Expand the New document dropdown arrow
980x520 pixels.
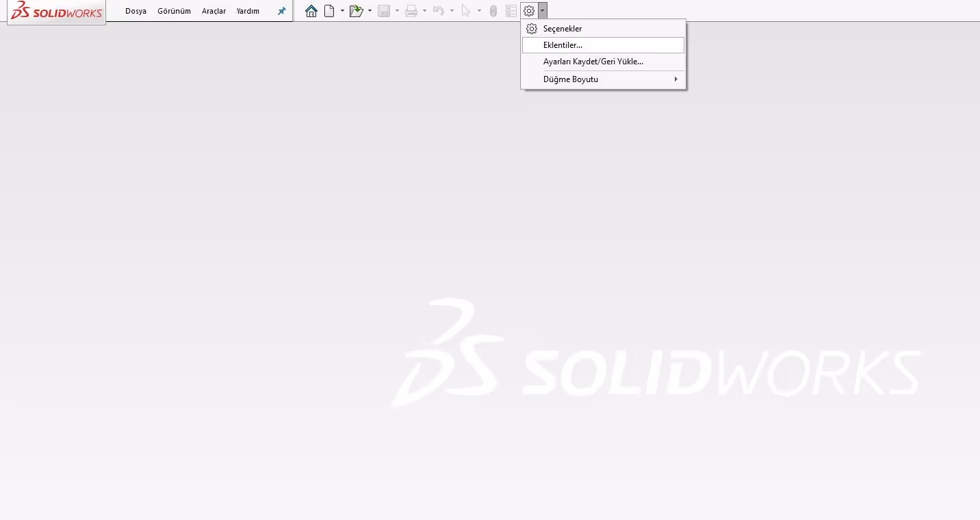click(342, 11)
